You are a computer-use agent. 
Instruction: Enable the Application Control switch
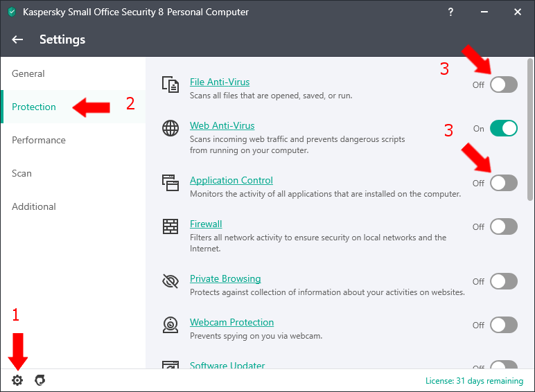click(504, 183)
